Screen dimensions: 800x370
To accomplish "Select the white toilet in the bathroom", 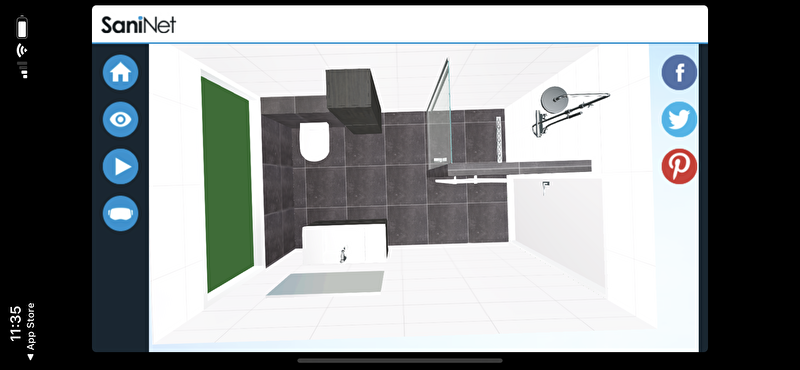I will point(314,141).
